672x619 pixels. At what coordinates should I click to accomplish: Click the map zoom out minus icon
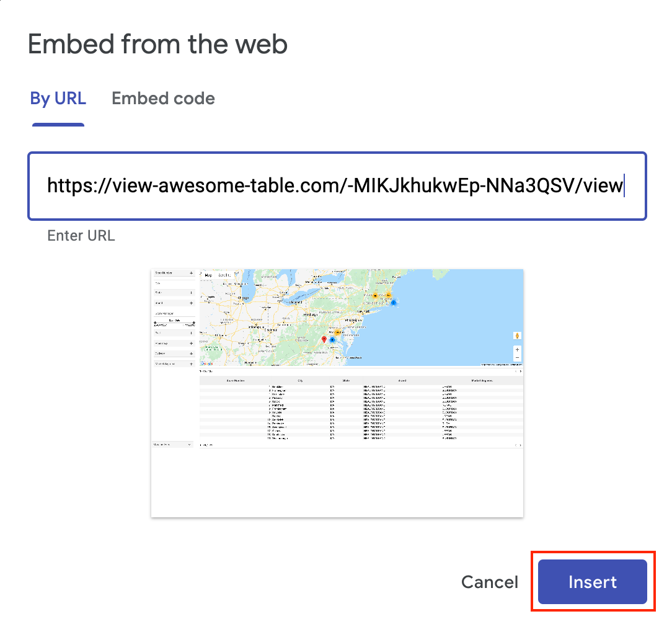point(517,357)
